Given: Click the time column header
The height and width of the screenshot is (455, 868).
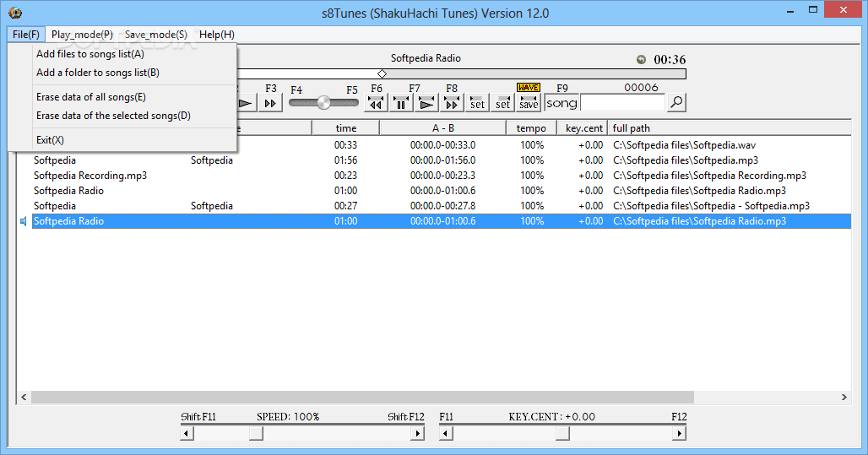Looking at the screenshot, I should click(346, 127).
